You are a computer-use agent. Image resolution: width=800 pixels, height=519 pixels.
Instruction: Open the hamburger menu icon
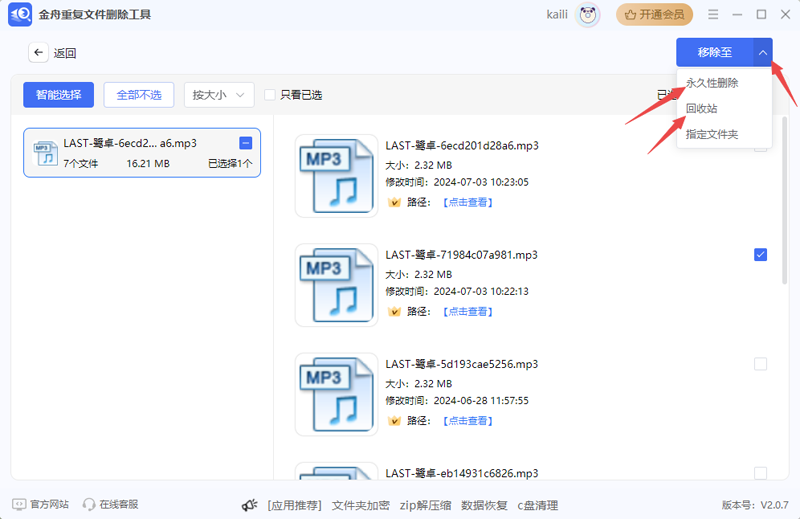click(713, 14)
